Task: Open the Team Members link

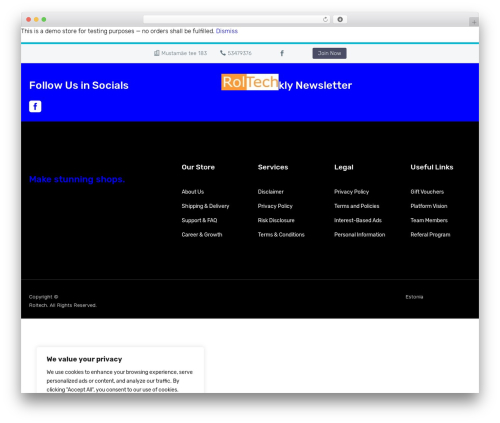Action: click(429, 220)
